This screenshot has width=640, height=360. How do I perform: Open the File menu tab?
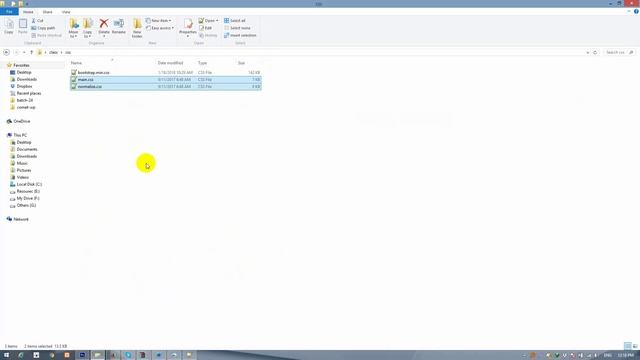pyautogui.click(x=9, y=12)
